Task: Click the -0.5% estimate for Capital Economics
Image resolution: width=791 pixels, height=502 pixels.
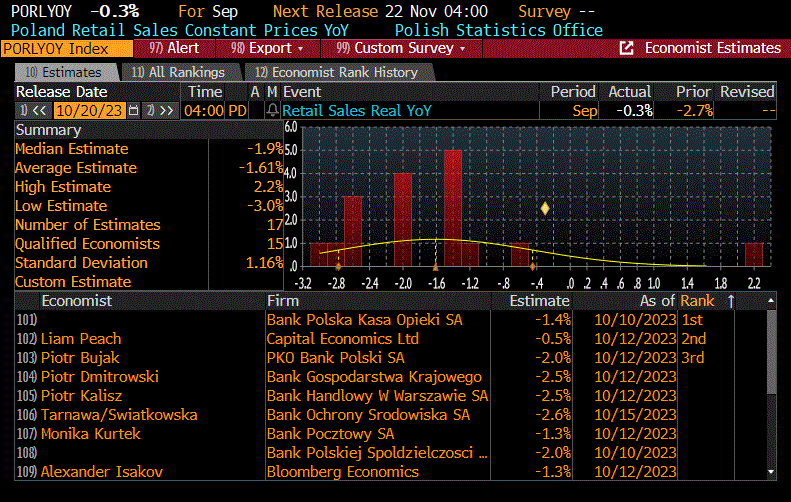Action: (x=553, y=339)
